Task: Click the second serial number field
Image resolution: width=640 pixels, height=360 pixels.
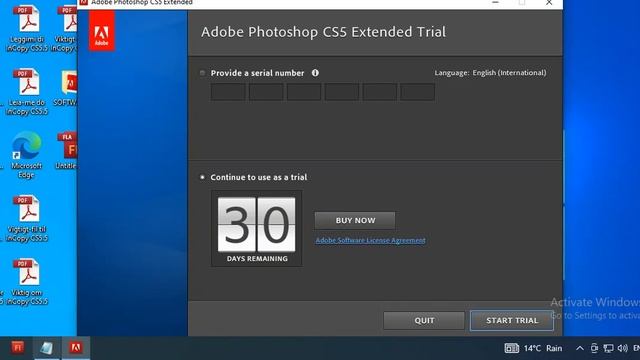Action: click(x=266, y=92)
